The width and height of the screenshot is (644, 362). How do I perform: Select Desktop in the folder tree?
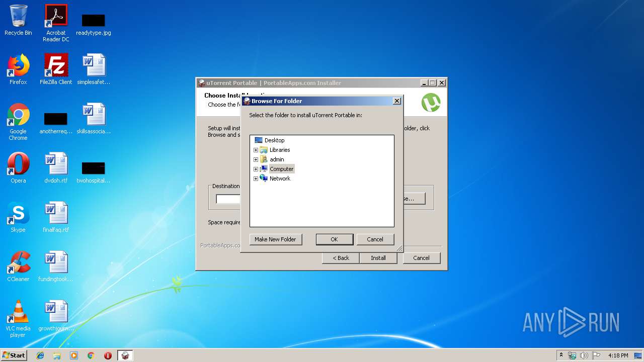[x=274, y=140]
